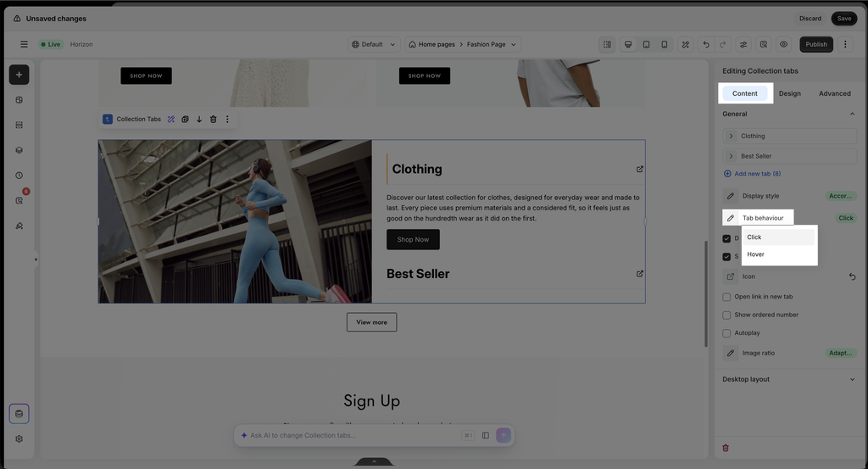Open the Default market dropdown
This screenshot has height=469, width=868.
pyautogui.click(x=374, y=44)
